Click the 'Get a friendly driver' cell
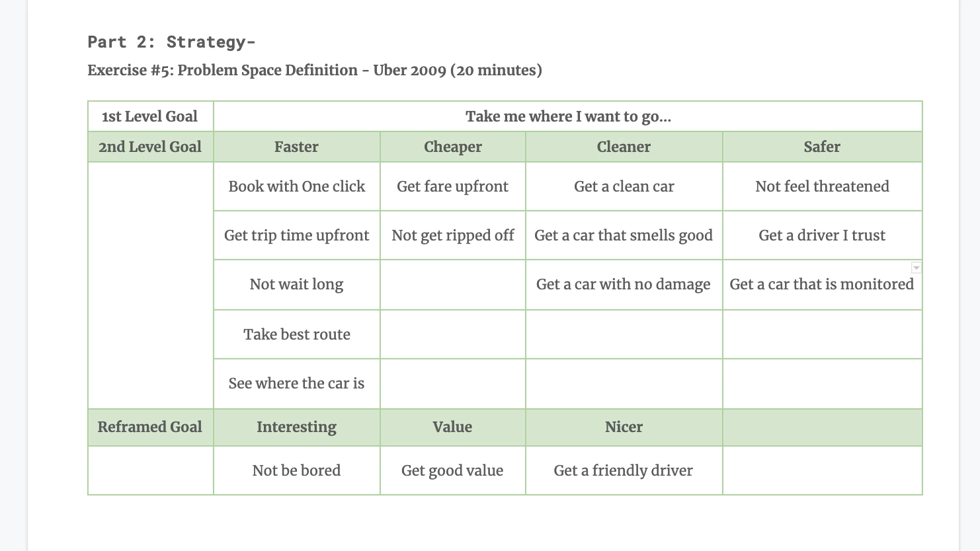This screenshot has height=551, width=980. [624, 470]
